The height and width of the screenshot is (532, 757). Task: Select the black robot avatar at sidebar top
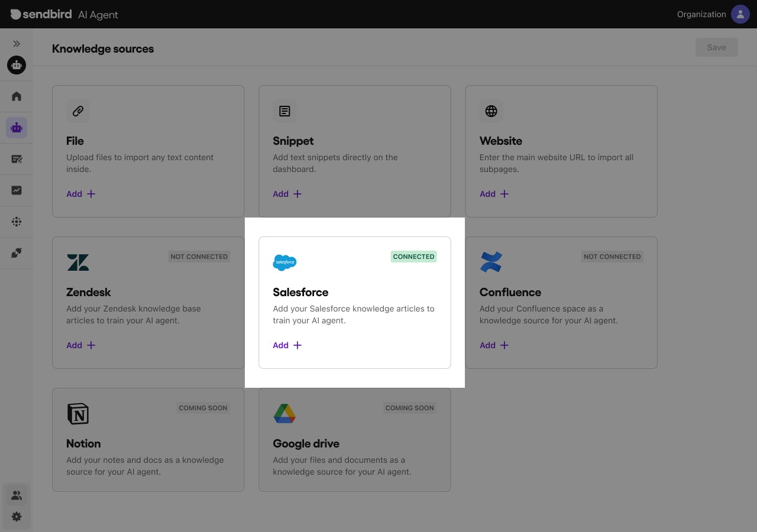[x=16, y=65]
